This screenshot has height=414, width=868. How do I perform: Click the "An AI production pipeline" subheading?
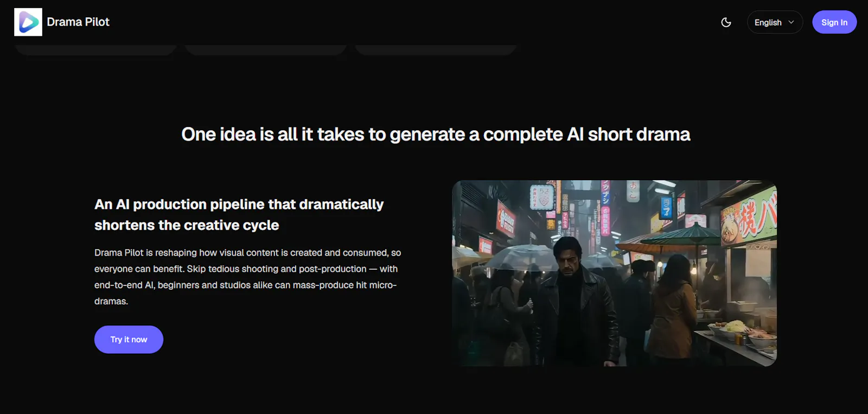pos(239,215)
